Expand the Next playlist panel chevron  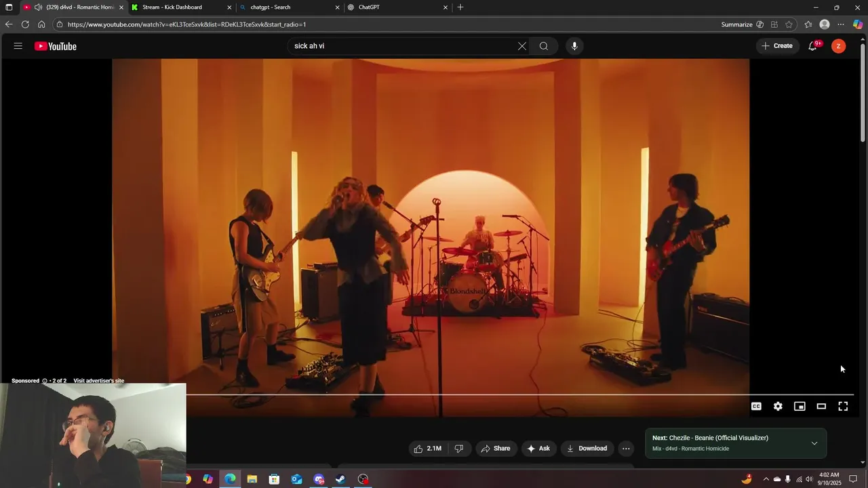(x=814, y=443)
